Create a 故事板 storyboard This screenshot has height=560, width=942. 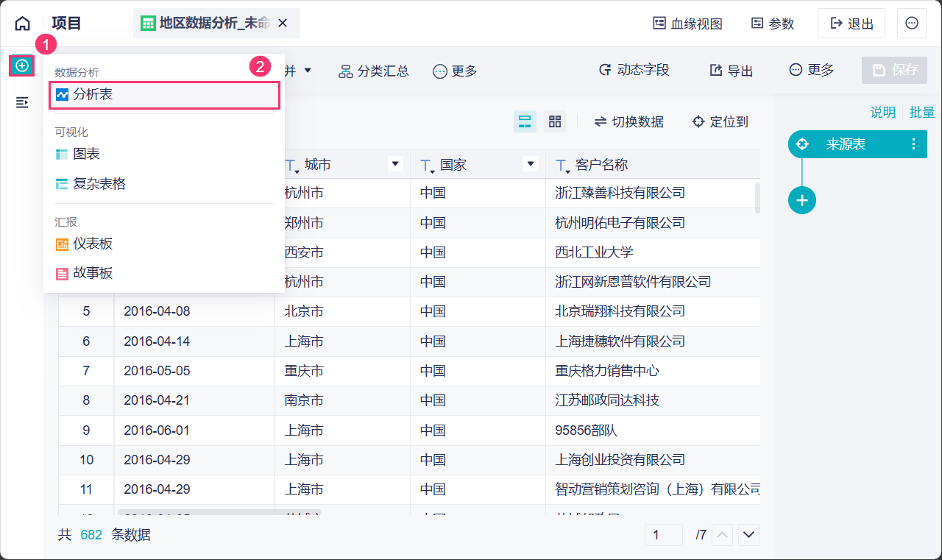click(164, 273)
